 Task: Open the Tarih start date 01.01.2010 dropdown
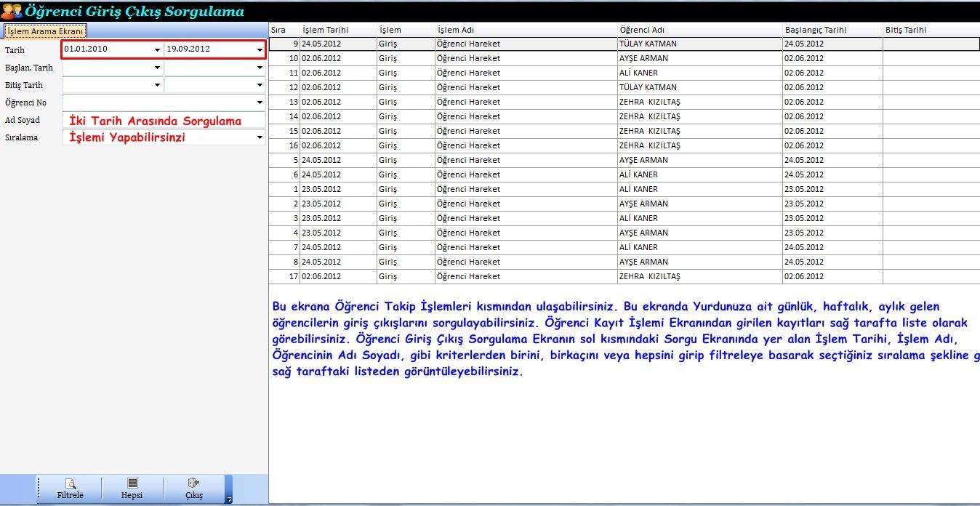point(157,50)
